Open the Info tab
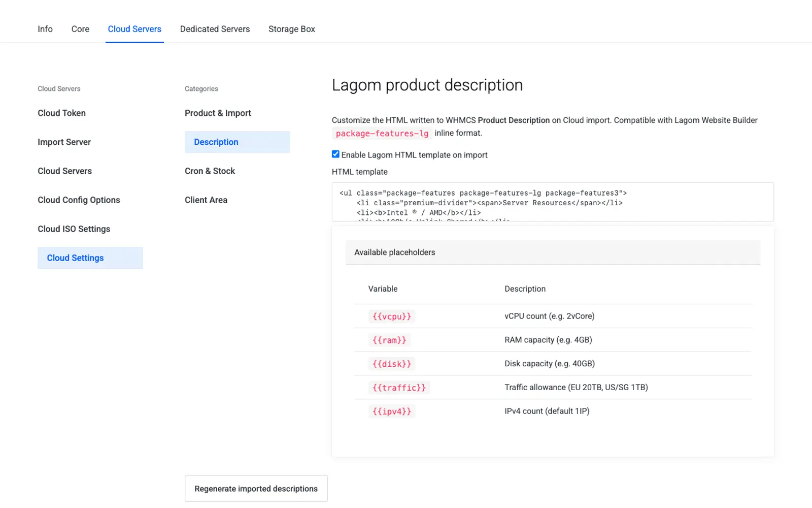Image resolution: width=812 pixels, height=508 pixels. click(x=45, y=29)
